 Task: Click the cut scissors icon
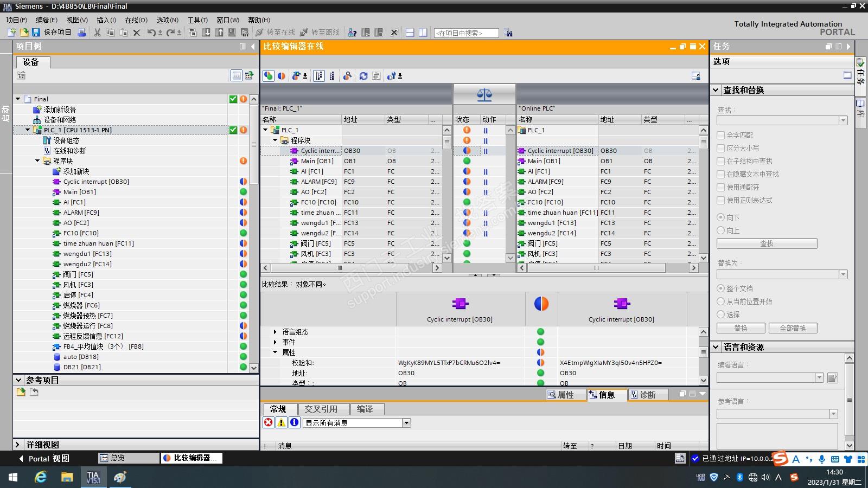click(x=98, y=33)
